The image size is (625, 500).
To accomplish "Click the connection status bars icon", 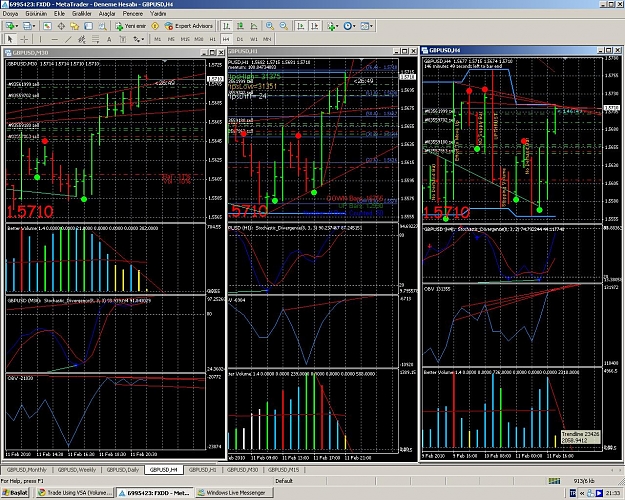I will click(554, 481).
